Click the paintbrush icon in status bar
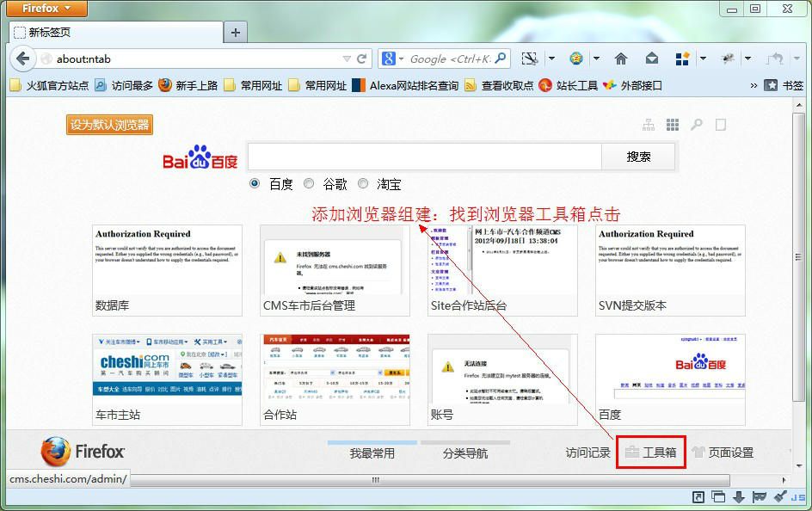The width and height of the screenshot is (812, 511). (x=780, y=496)
